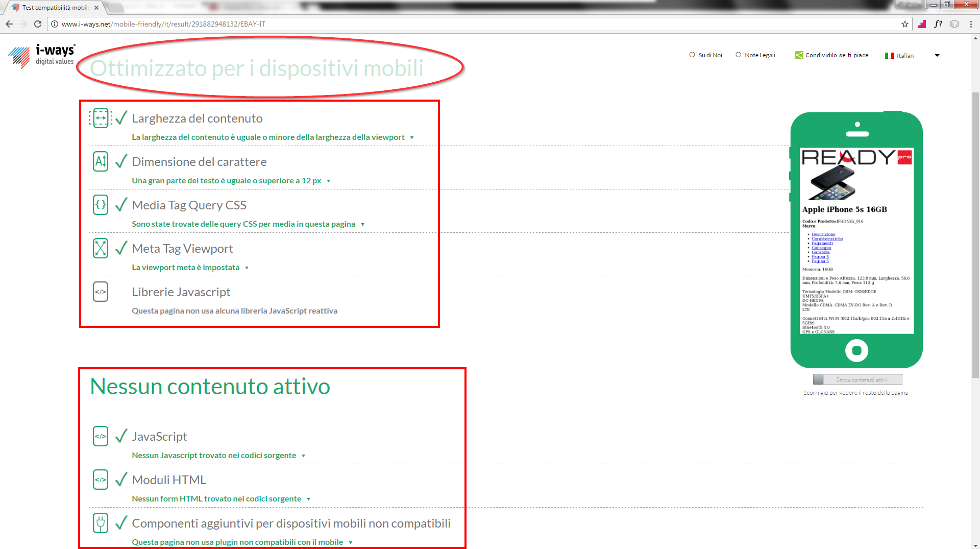The image size is (980, 549).
Task: Open the pink chart browser extension
Action: pyautogui.click(x=922, y=24)
